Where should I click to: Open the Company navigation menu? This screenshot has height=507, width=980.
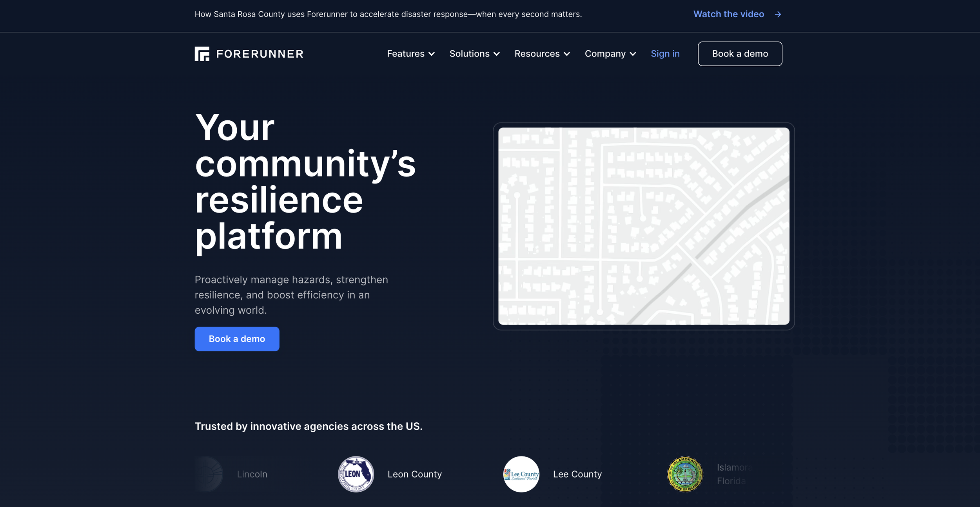pyautogui.click(x=605, y=54)
